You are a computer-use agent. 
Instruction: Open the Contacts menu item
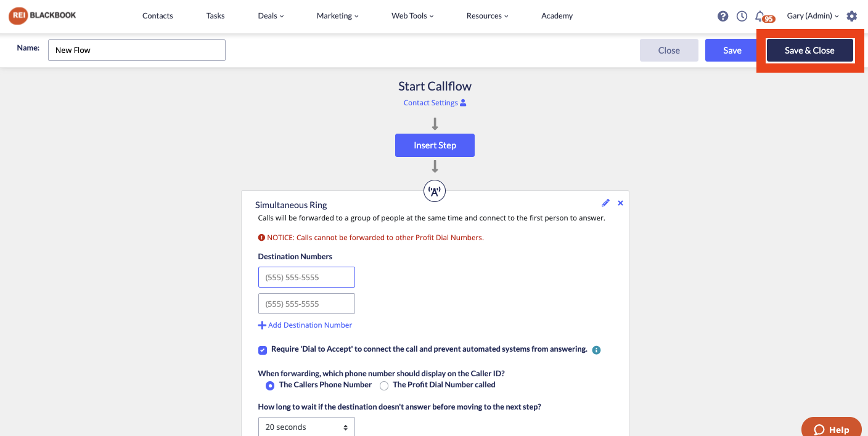click(x=158, y=16)
